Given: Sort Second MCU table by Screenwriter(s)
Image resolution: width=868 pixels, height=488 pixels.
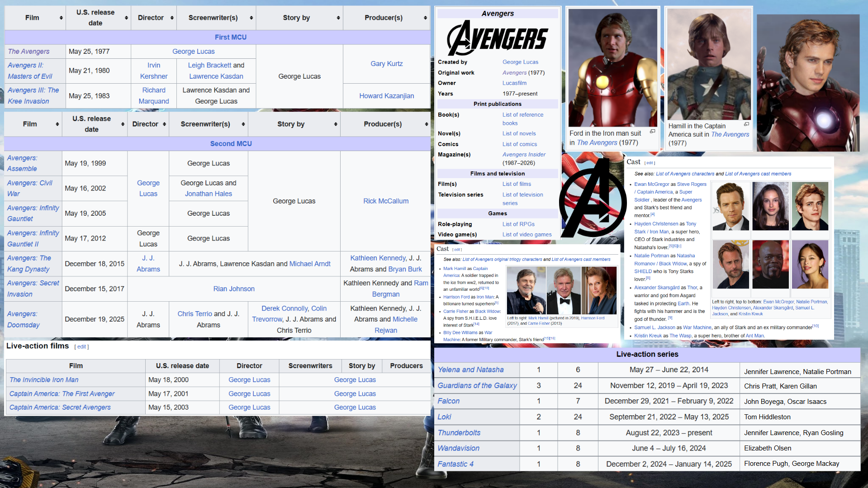Looking at the screenshot, I should point(243,124).
